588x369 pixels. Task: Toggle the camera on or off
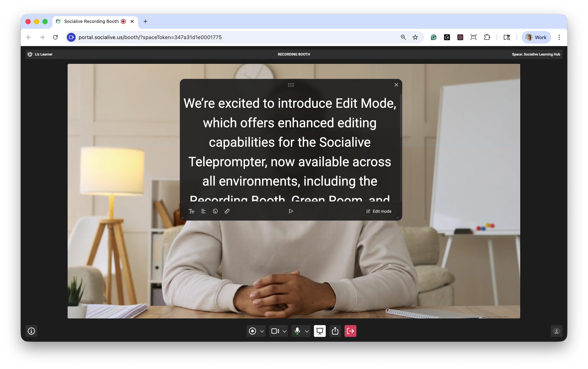point(275,331)
